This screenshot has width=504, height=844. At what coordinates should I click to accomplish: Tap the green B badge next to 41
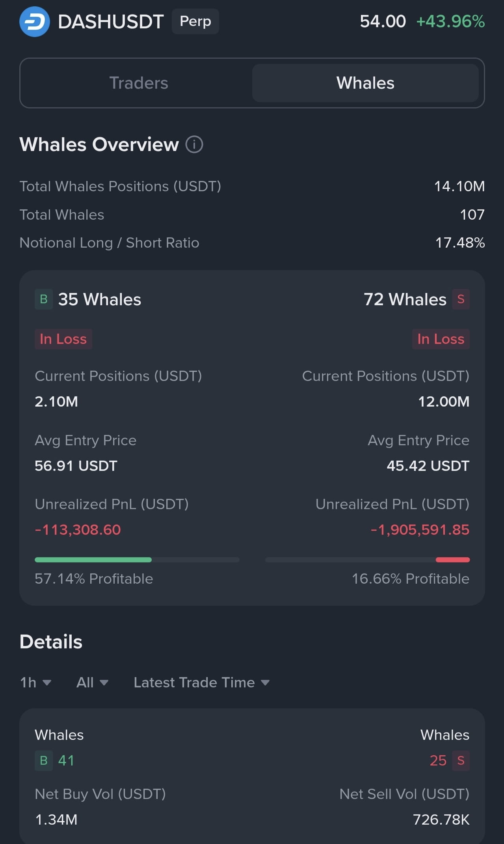(44, 760)
